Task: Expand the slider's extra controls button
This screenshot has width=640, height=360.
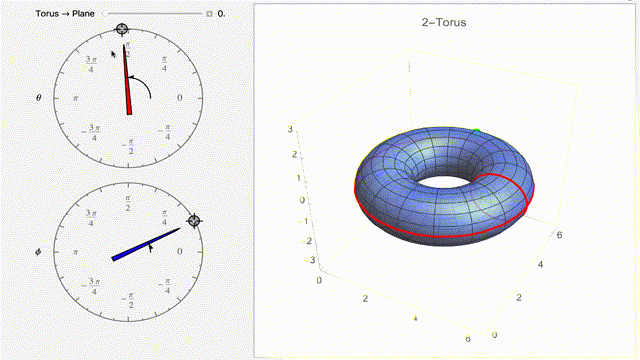Action: point(209,14)
